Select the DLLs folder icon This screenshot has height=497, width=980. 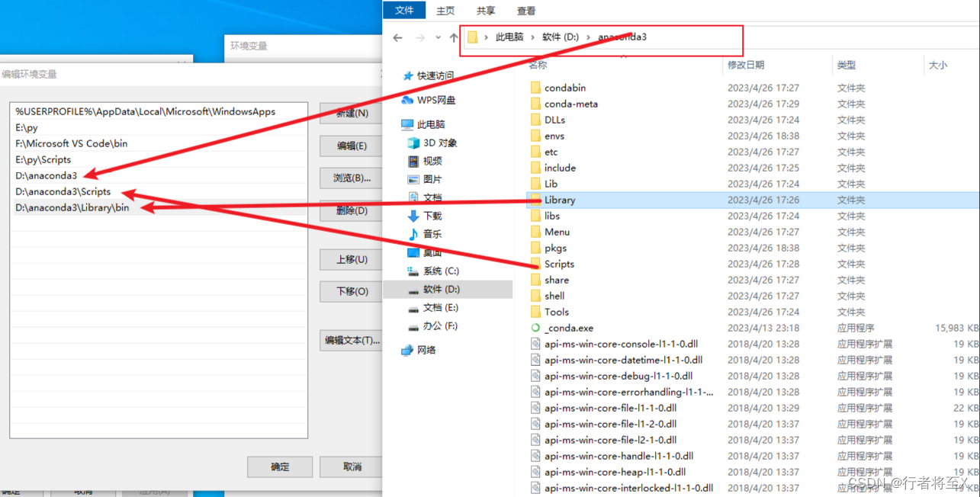click(535, 120)
